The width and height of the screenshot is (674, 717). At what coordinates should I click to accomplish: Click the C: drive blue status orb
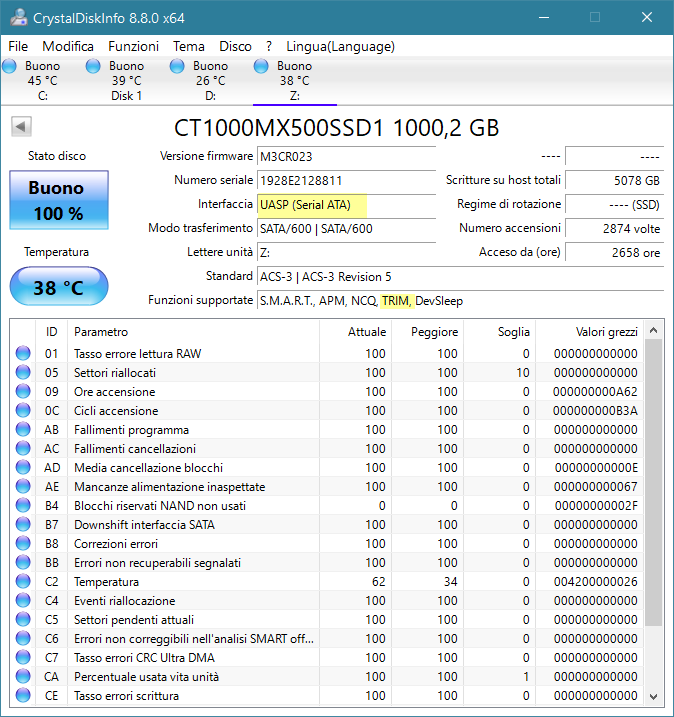[10, 66]
